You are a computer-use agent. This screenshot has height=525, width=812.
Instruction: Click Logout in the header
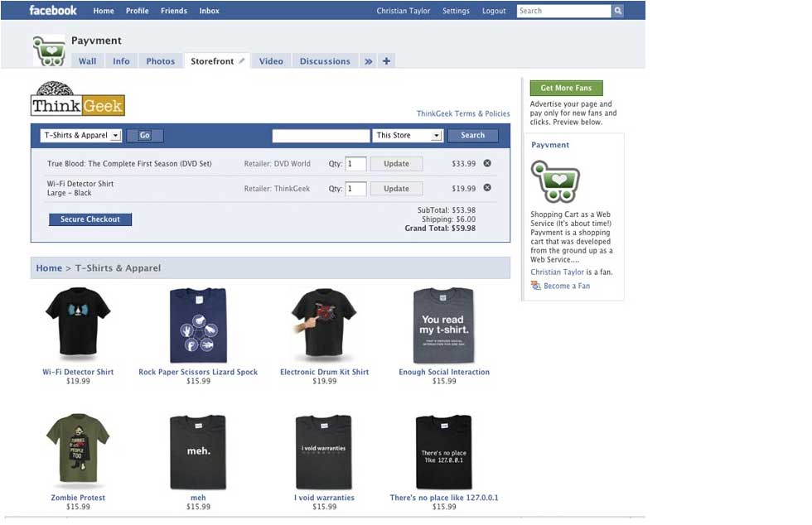click(494, 11)
